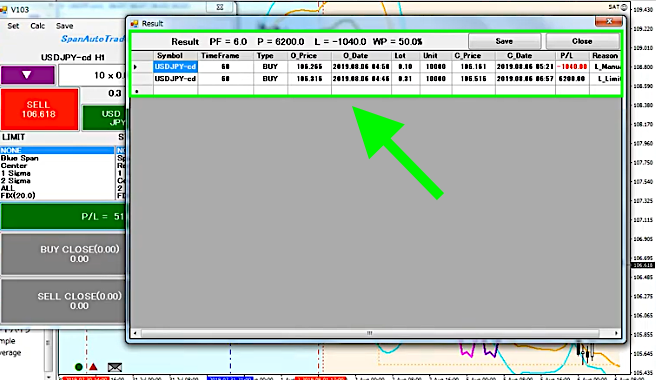Open the Save menu in V103
The height and width of the screenshot is (380, 656).
(x=64, y=26)
